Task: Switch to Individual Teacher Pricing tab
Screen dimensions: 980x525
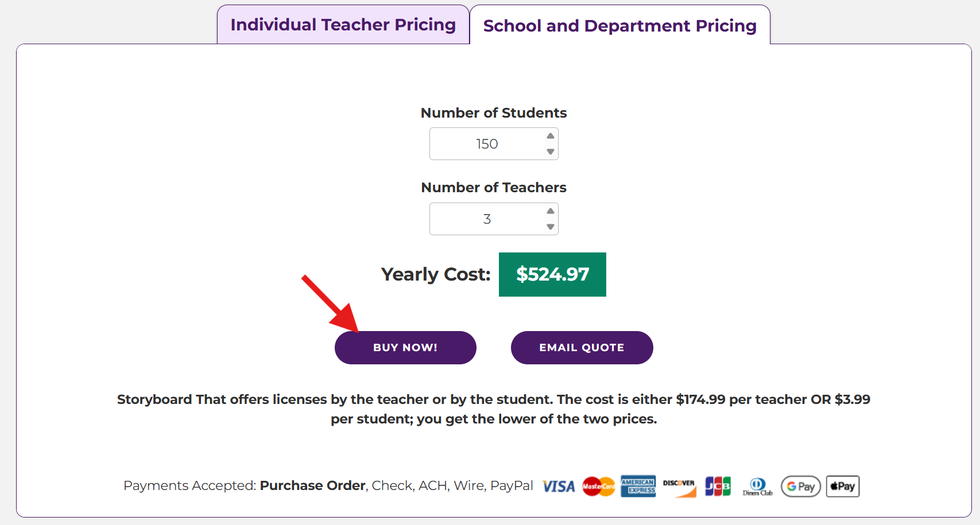Action: pos(343,25)
